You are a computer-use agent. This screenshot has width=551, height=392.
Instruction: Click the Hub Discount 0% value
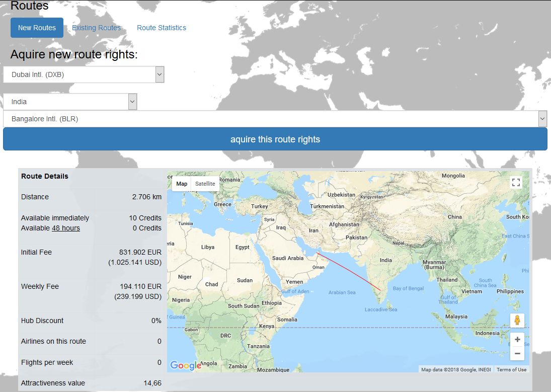pos(156,321)
